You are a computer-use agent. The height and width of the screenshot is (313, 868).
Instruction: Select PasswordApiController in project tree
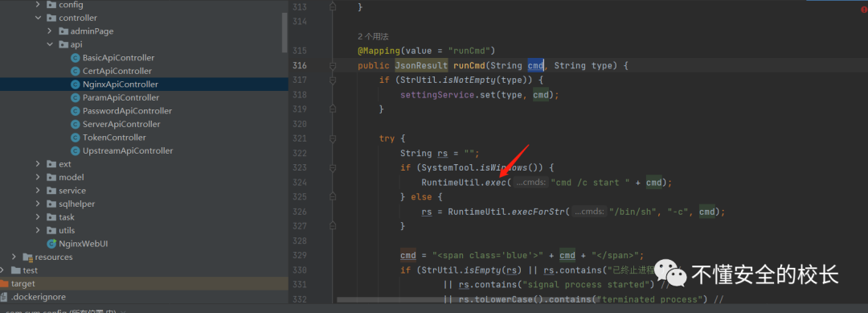(x=127, y=111)
